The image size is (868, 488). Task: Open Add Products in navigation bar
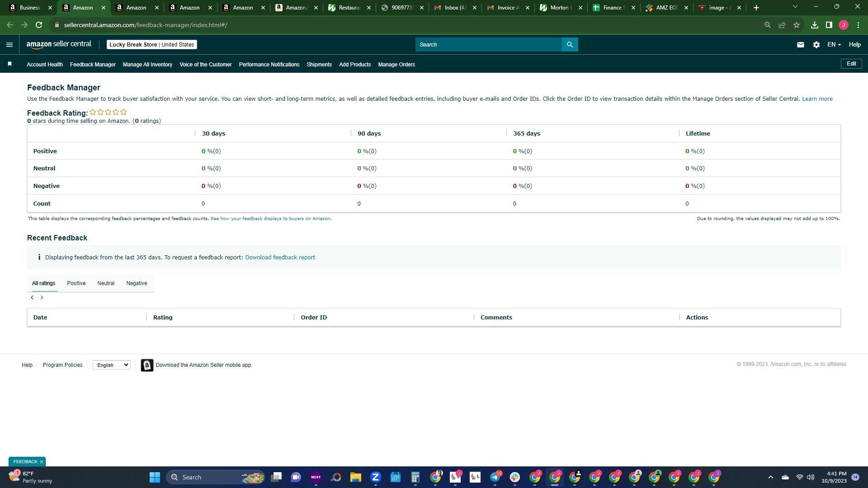click(355, 65)
